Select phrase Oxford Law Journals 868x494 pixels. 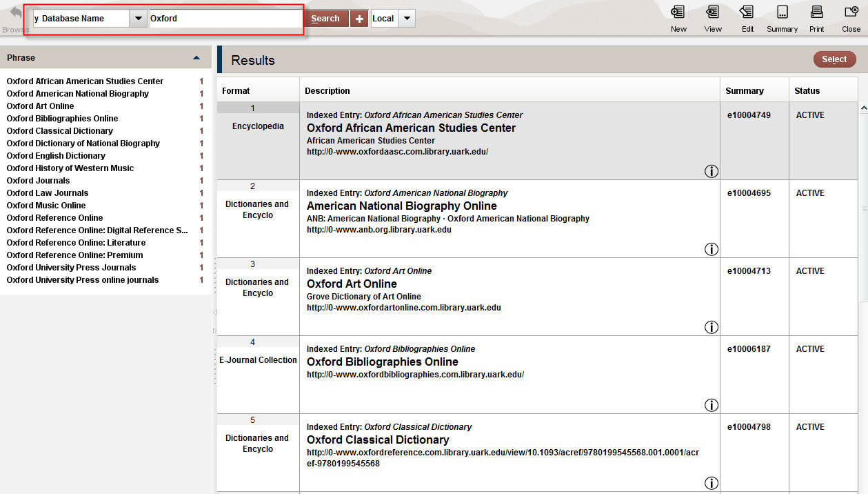[x=47, y=193]
